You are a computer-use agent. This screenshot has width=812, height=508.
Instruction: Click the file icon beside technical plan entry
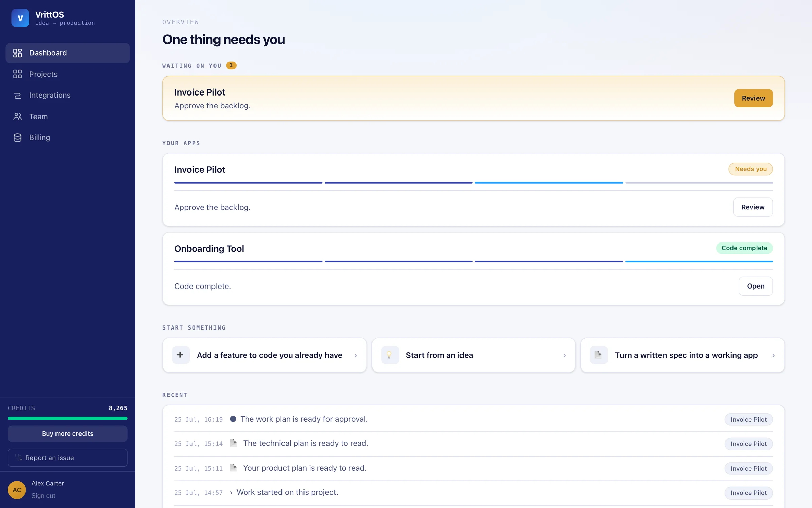pos(233,443)
